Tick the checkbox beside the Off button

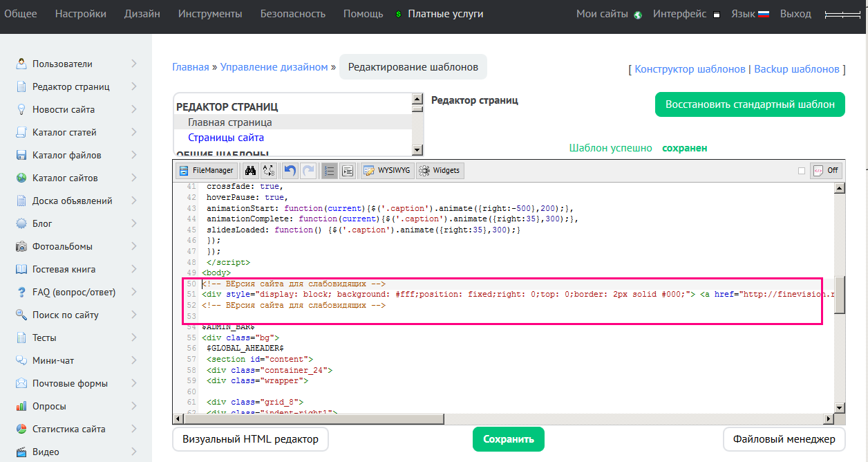[802, 170]
